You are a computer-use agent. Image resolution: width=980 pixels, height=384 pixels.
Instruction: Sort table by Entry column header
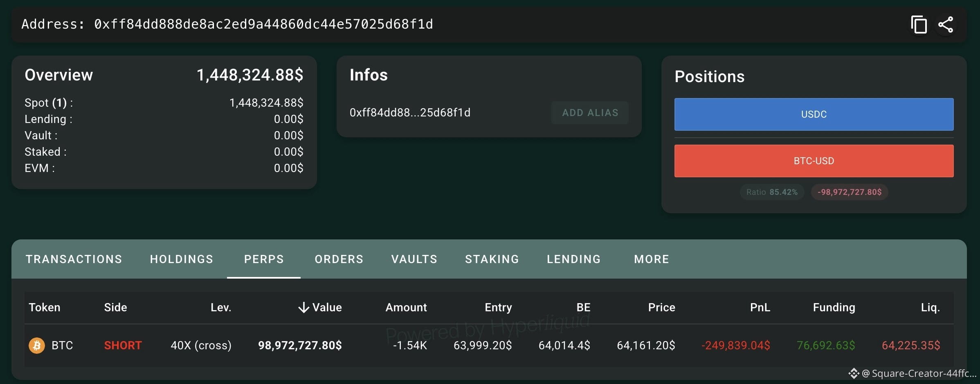coord(498,307)
